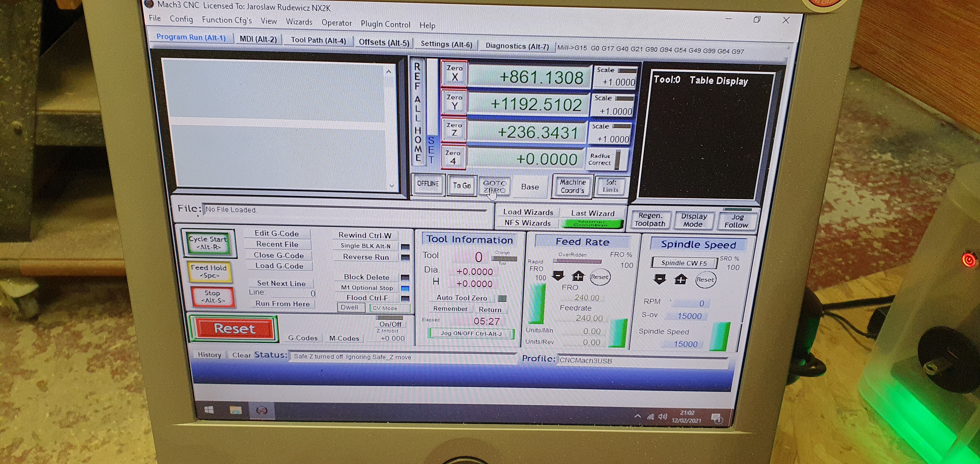
Task: Reset feed rate override
Action: (600, 277)
